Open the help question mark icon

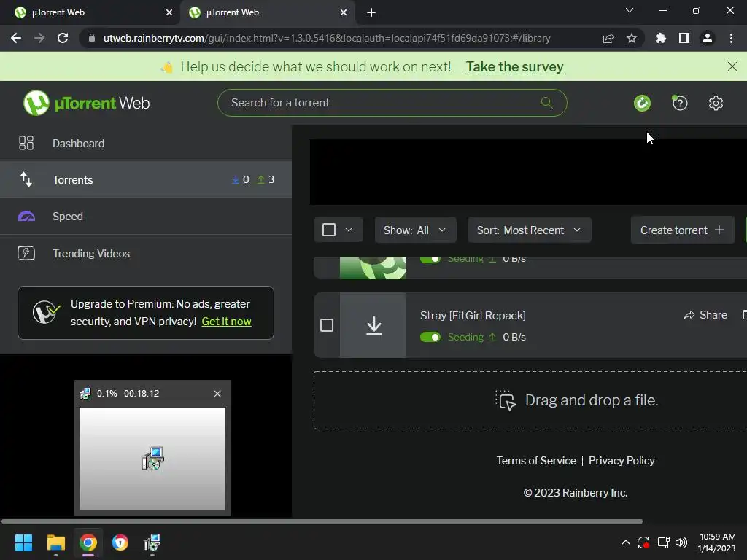[x=679, y=103]
